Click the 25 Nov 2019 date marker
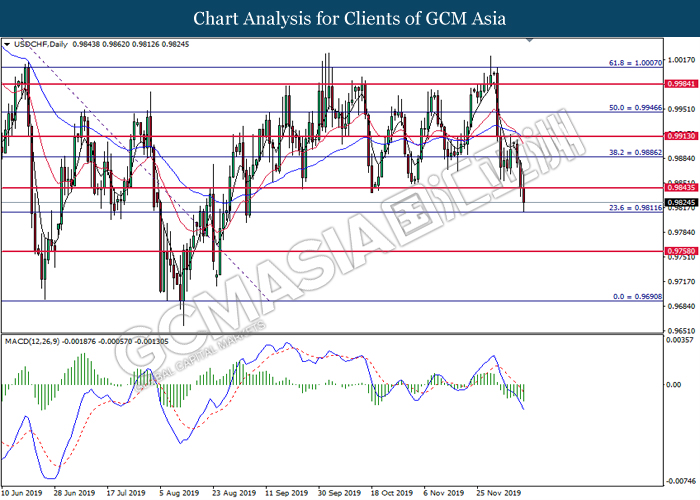Image resolution: width=700 pixels, height=500 pixels. 498,493
